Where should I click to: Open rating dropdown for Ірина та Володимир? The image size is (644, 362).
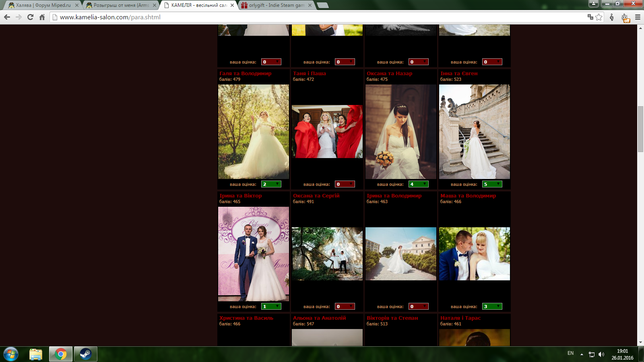(x=419, y=306)
